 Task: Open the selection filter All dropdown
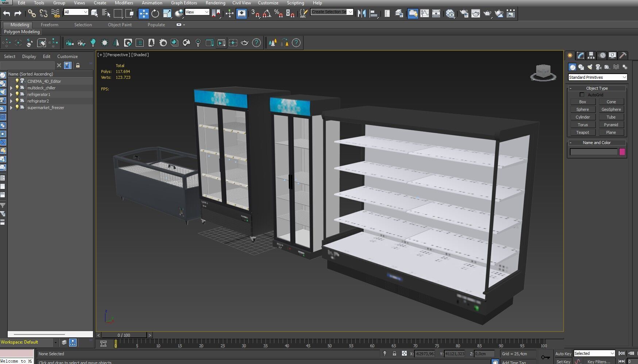(x=76, y=12)
